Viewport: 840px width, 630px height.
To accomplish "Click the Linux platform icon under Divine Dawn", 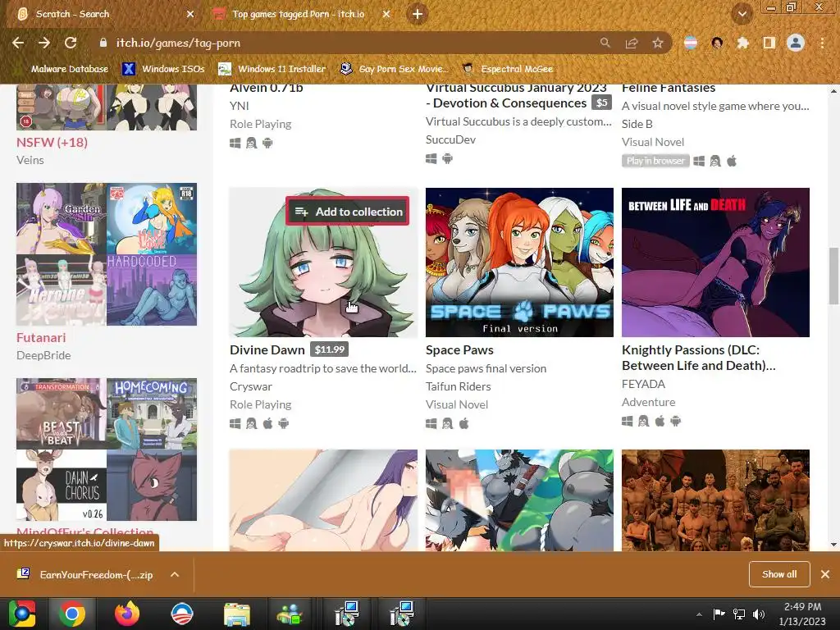I will [x=251, y=424].
